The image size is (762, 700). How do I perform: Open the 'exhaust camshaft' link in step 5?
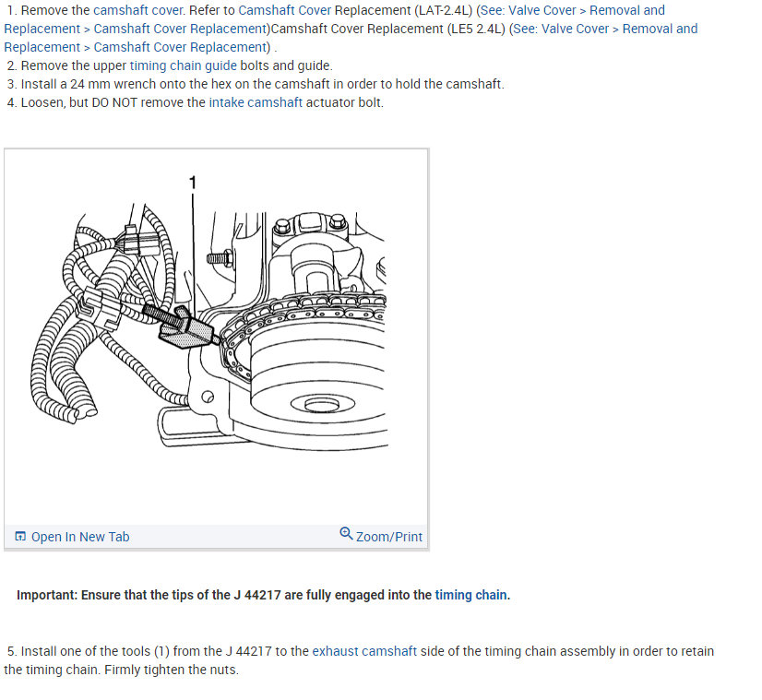(364, 651)
